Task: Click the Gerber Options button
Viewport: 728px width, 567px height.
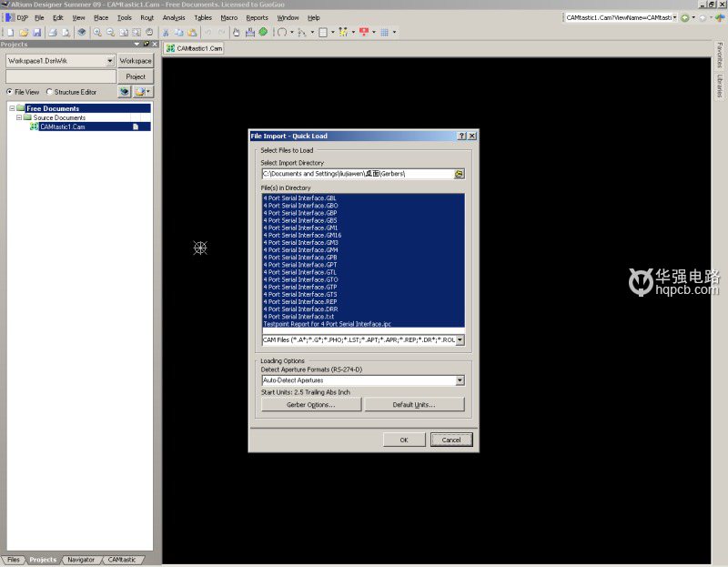Action: click(x=311, y=404)
